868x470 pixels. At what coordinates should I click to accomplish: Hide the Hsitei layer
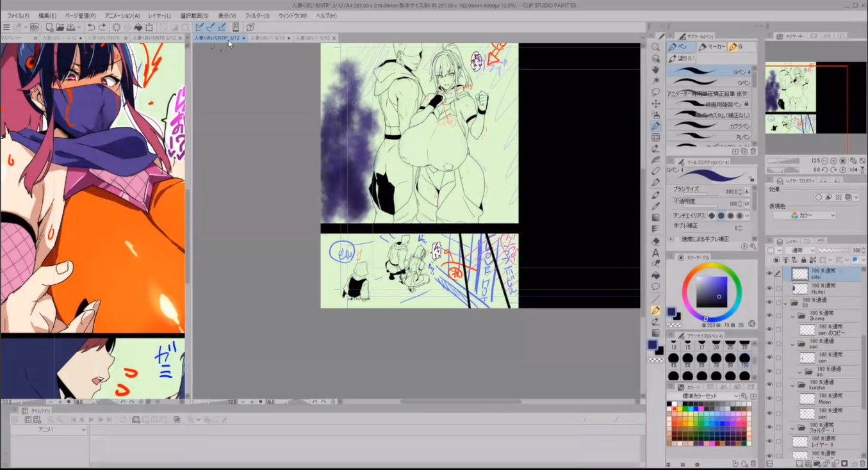pyautogui.click(x=769, y=289)
